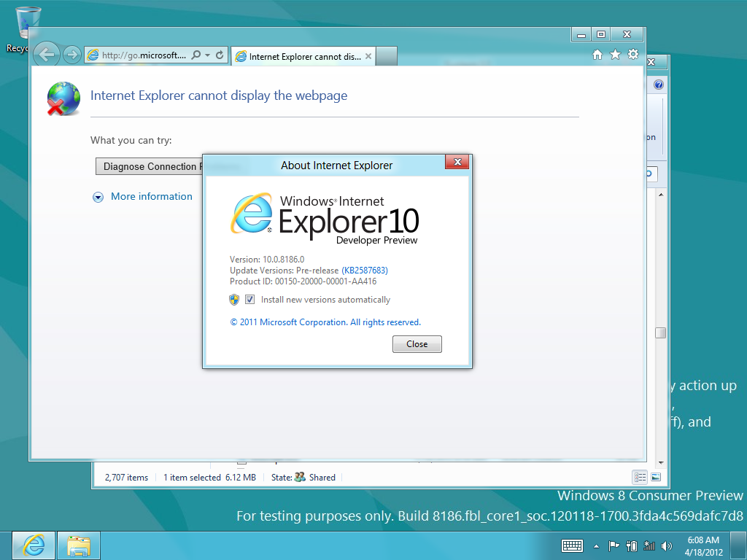Image resolution: width=747 pixels, height=560 pixels.
Task: Minimize the Internet Explorer window
Action: coord(581,35)
